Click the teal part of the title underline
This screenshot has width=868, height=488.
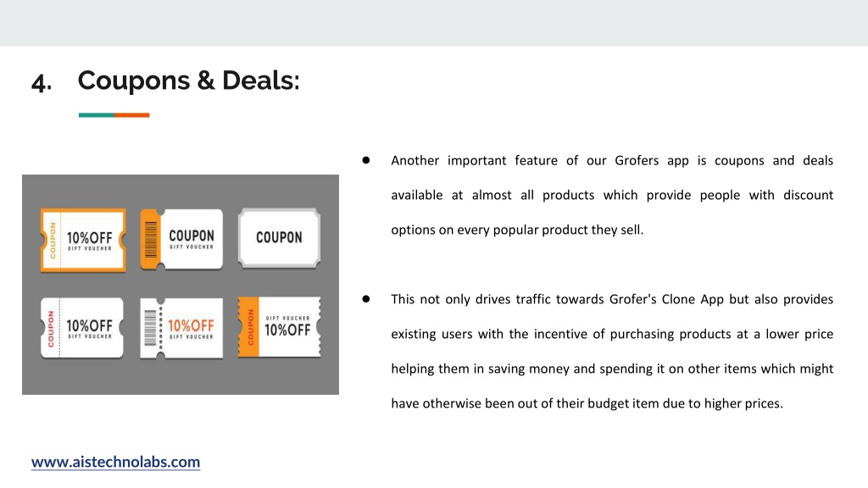point(97,115)
